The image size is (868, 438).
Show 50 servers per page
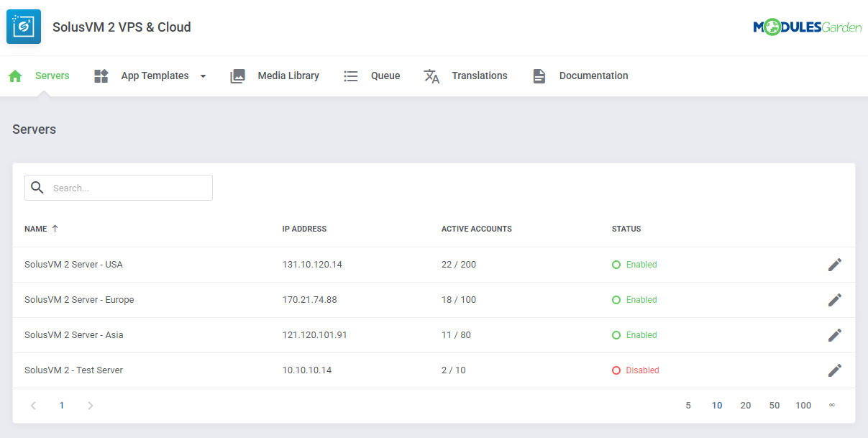point(775,406)
